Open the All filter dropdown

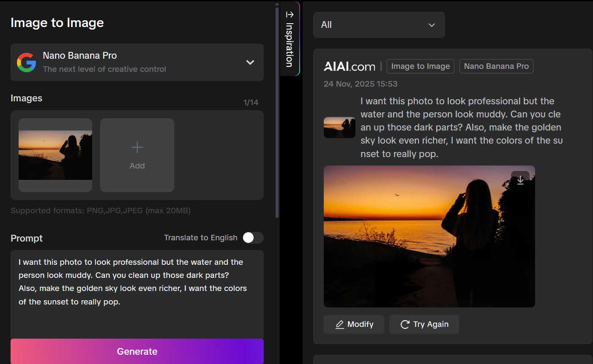coord(379,25)
